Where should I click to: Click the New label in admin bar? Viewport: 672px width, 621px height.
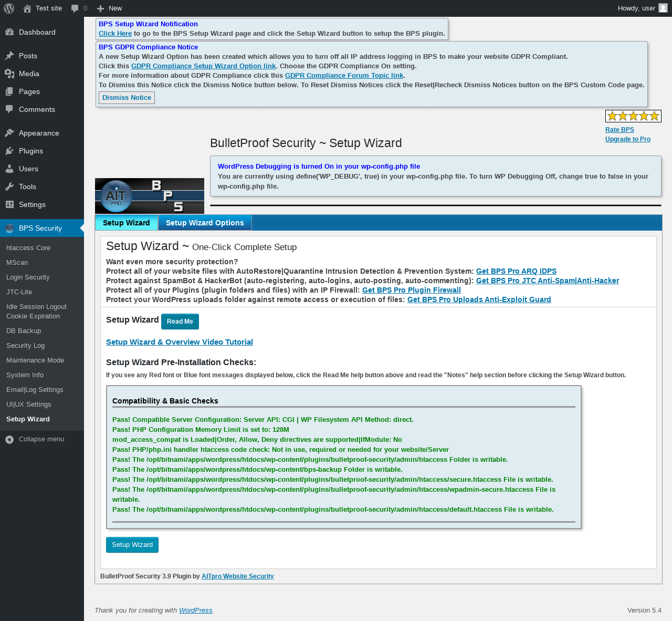pos(115,8)
